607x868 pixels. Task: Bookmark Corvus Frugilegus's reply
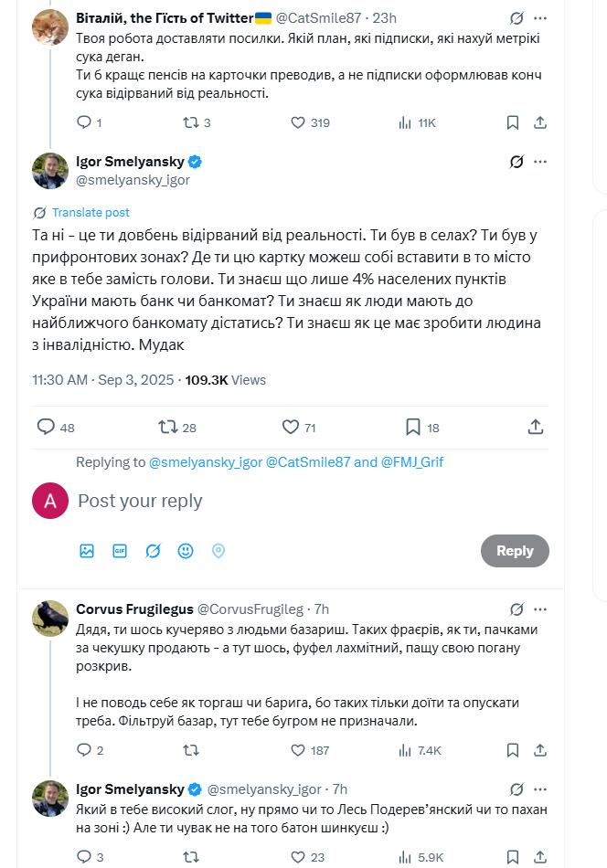[513, 750]
